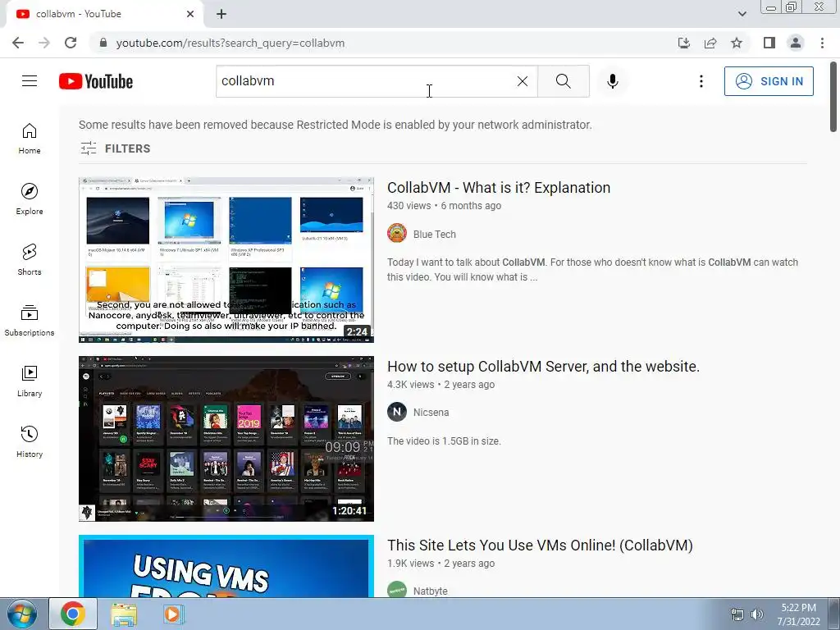The width and height of the screenshot is (840, 630).
Task: Toggle Chrome side panel
Action: pyautogui.click(x=769, y=43)
